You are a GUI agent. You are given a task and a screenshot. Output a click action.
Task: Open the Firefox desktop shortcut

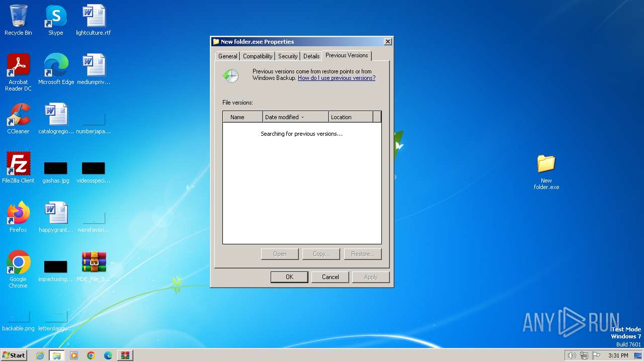(x=18, y=217)
